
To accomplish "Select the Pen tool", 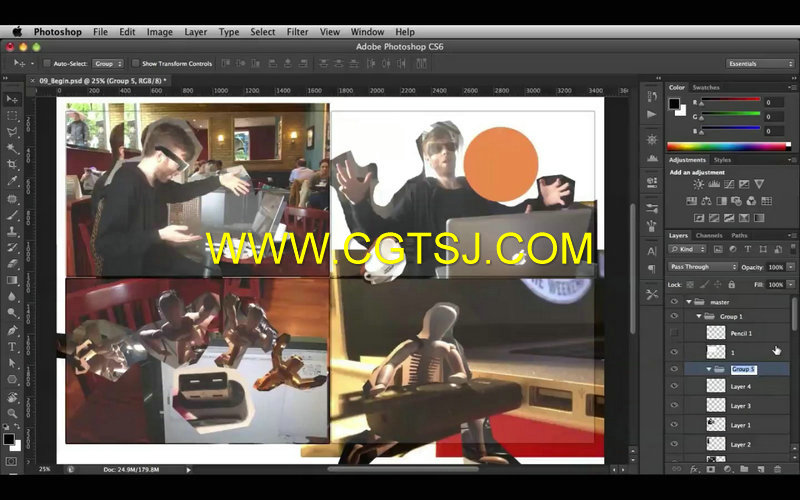I will 12,330.
